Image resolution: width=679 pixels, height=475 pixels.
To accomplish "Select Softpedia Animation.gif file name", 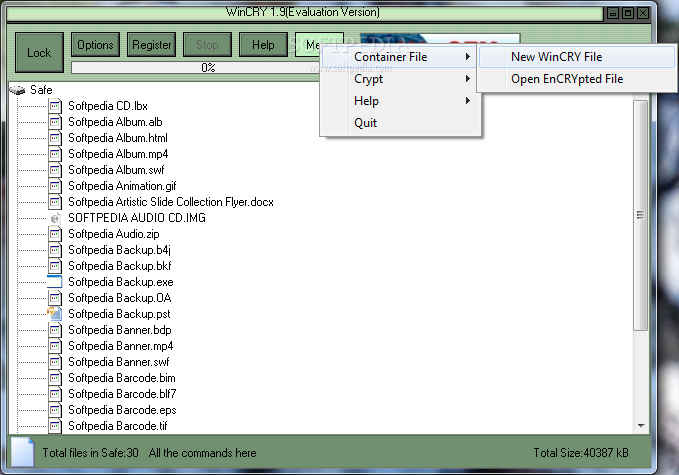I will click(122, 186).
